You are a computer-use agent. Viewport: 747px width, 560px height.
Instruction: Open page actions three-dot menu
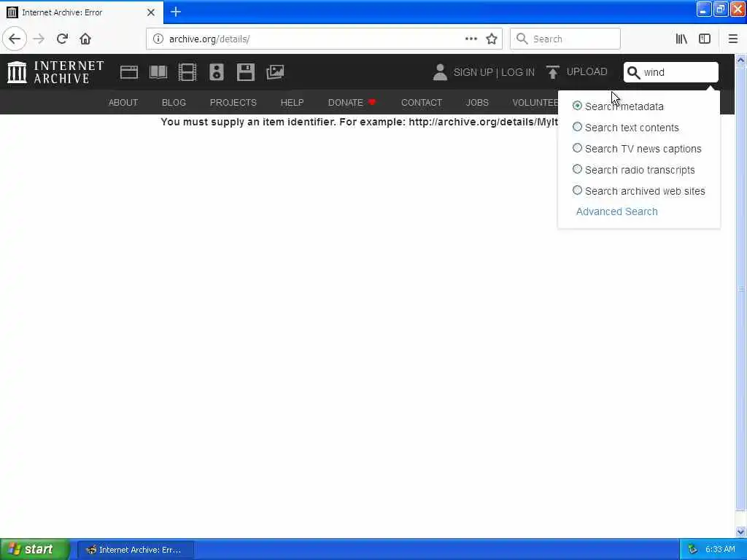471,39
